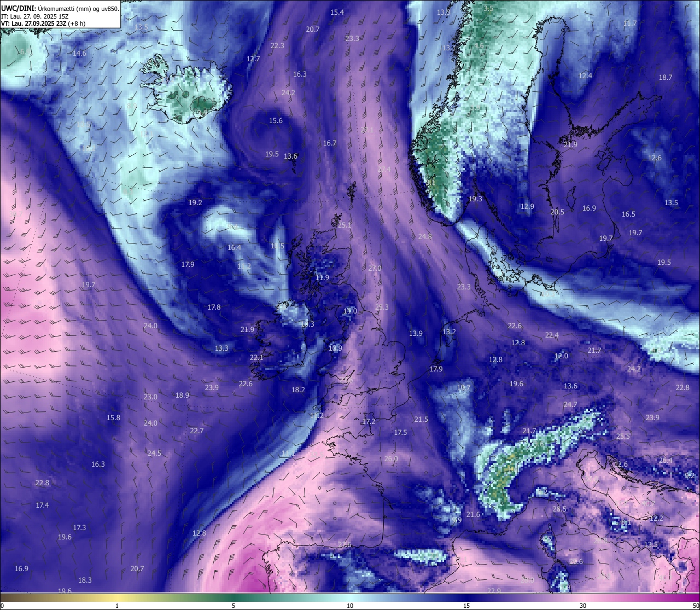Click the legend tick label 1
This screenshot has height=610, width=700.
[117, 606]
